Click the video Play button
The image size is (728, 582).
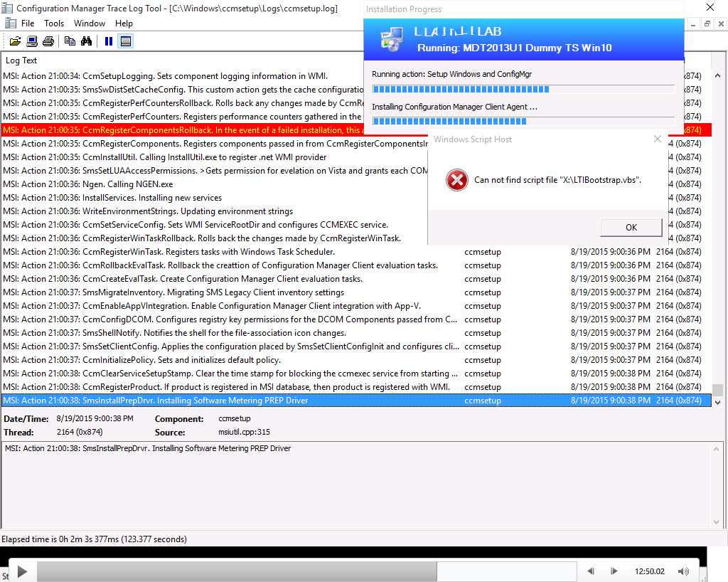pyautogui.click(x=22, y=571)
